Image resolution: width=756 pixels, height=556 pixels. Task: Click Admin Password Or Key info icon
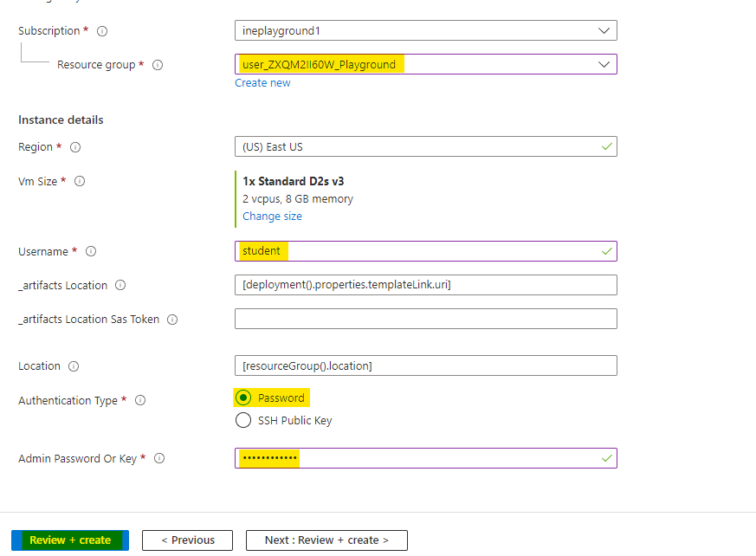pos(159,459)
